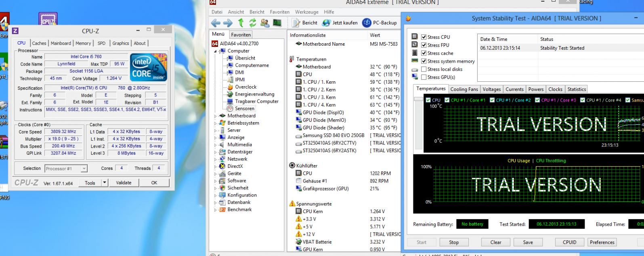Toggle CPU #1 / Core #3 graph checkbox
Viewport: 644px width, 256px height.
tap(537, 100)
